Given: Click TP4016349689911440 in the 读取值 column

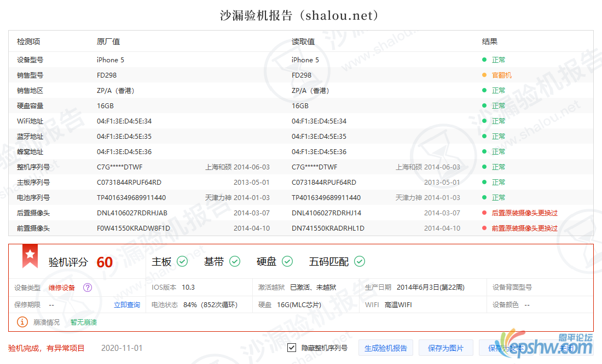Looking at the screenshot, I should pyautogui.click(x=326, y=197).
